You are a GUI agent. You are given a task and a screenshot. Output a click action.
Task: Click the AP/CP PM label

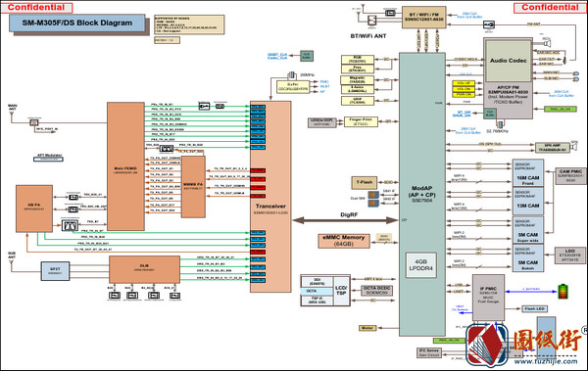508,87
